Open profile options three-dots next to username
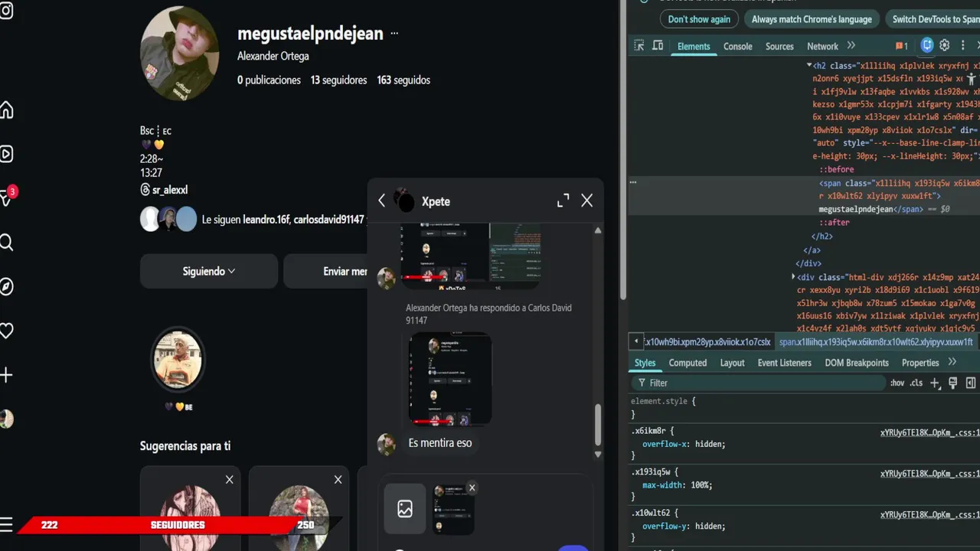Screen dimensions: 980x551 [394, 34]
